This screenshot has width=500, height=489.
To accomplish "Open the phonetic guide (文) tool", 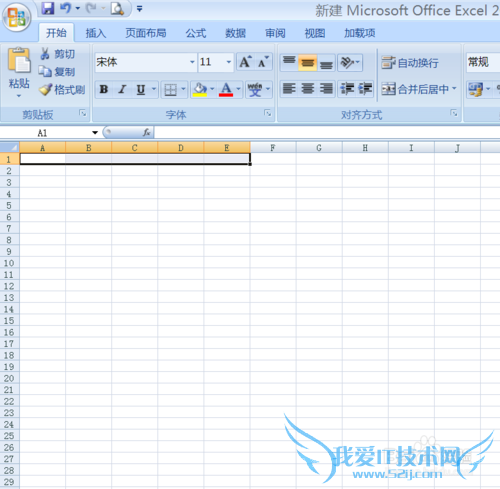I will [255, 89].
